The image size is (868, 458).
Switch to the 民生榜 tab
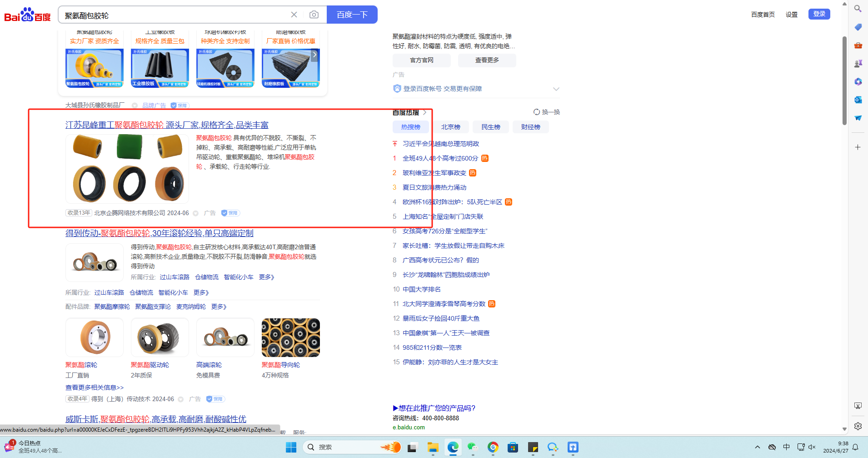tap(491, 127)
